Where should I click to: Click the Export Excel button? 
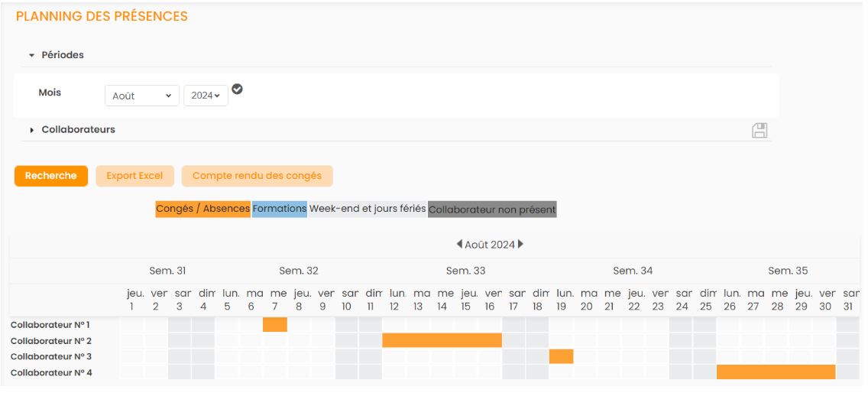pos(134,176)
